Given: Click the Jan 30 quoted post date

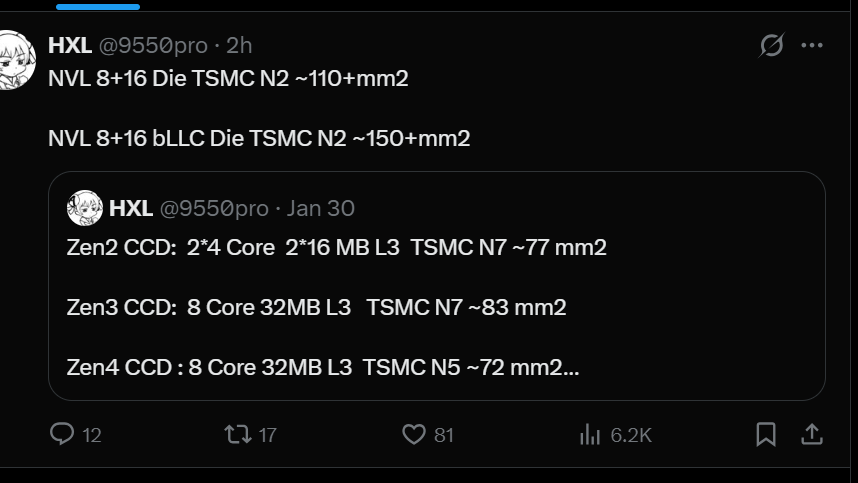Looking at the screenshot, I should [x=320, y=208].
